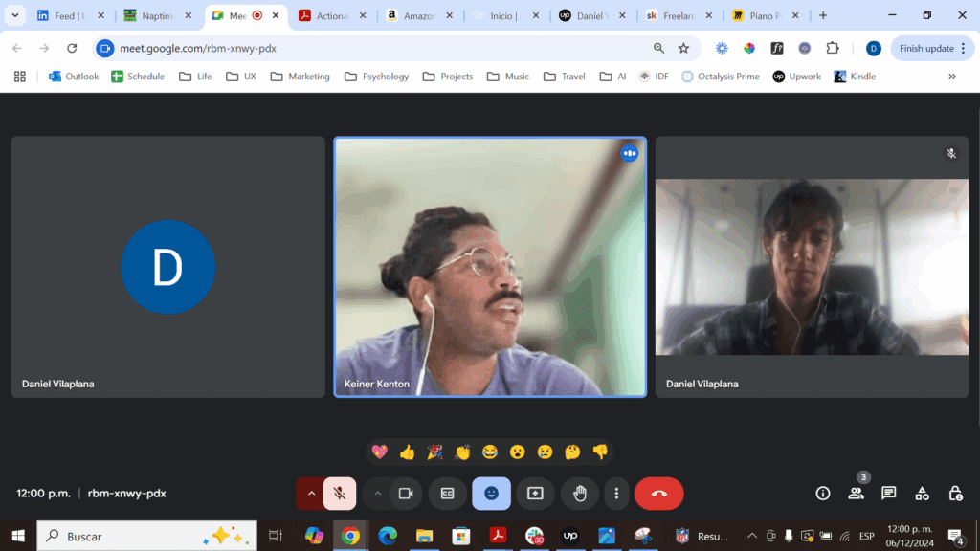The height and width of the screenshot is (551, 980).
Task: Expand audio settings arrow beside microphone
Action: [311, 494]
